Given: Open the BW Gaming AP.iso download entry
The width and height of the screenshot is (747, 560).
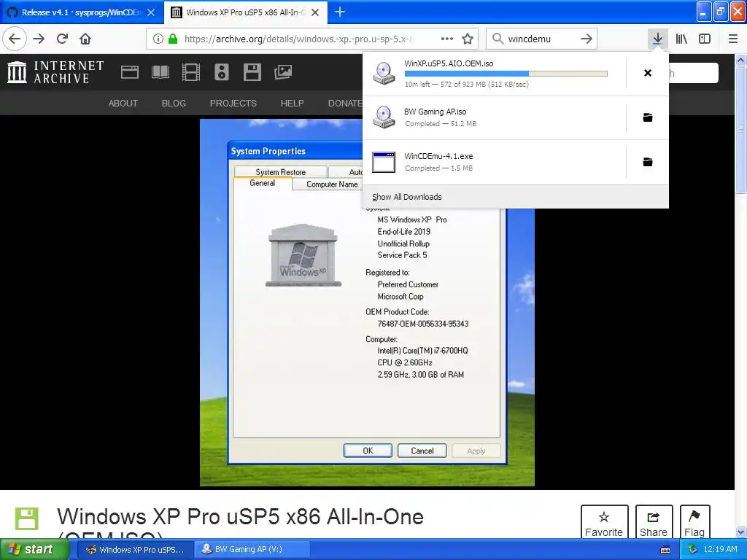Looking at the screenshot, I should pyautogui.click(x=495, y=117).
